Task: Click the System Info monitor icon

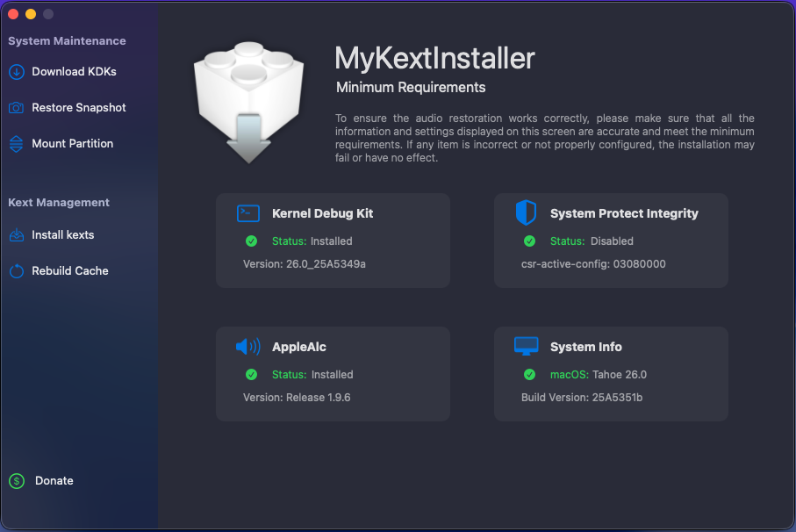Action: [x=526, y=346]
